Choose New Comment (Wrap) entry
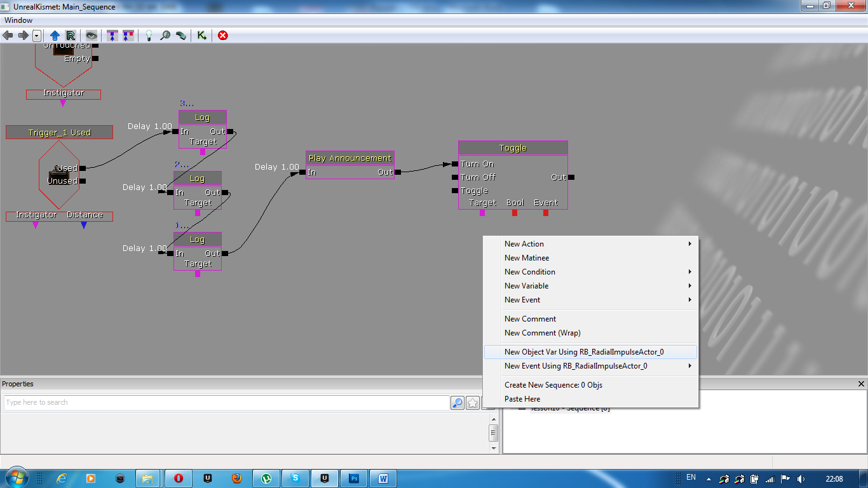 point(590,333)
